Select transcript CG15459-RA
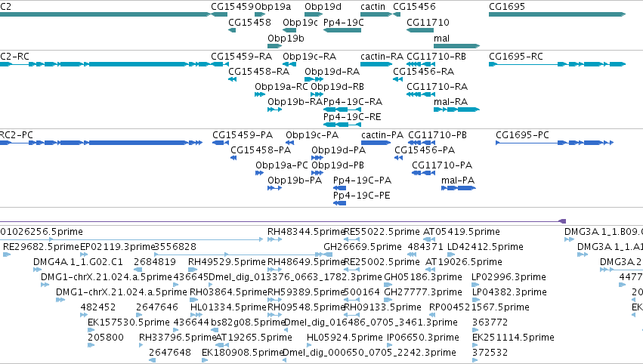 click(220, 64)
